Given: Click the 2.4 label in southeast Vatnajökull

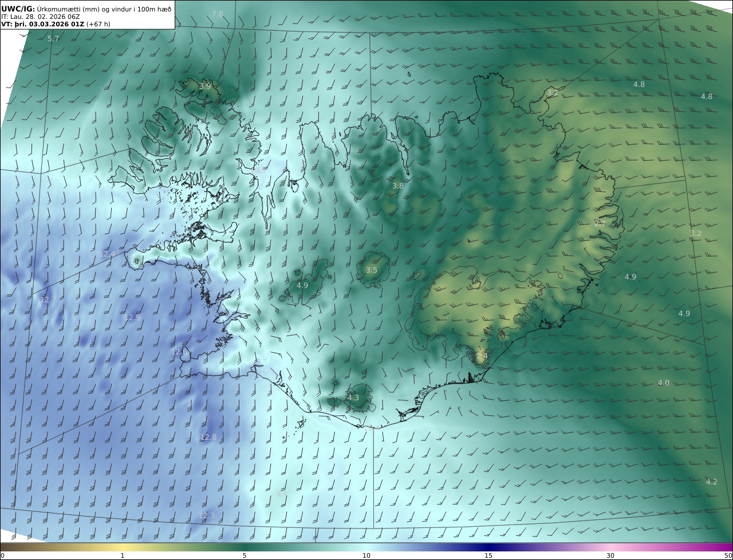Looking at the screenshot, I should [x=482, y=356].
